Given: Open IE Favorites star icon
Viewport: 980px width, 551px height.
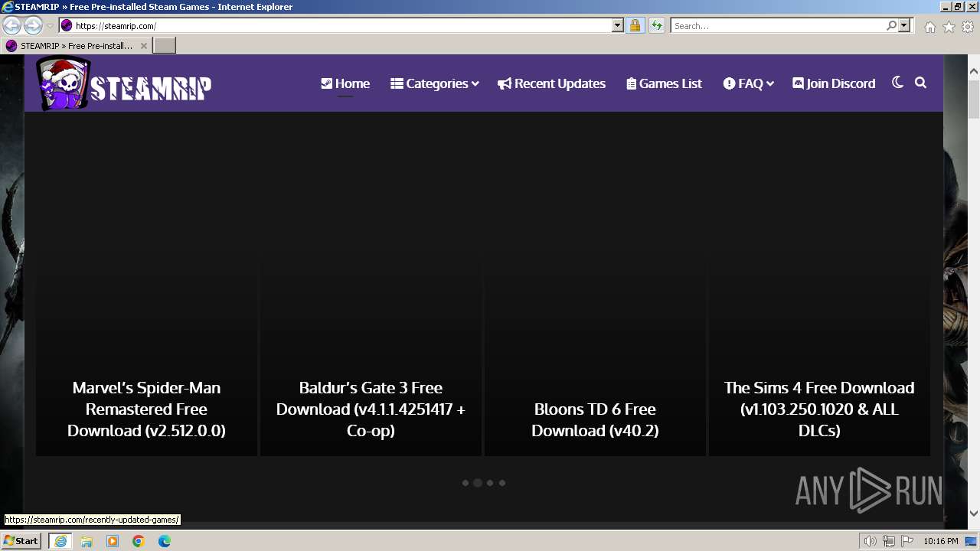Looking at the screenshot, I should [x=949, y=27].
